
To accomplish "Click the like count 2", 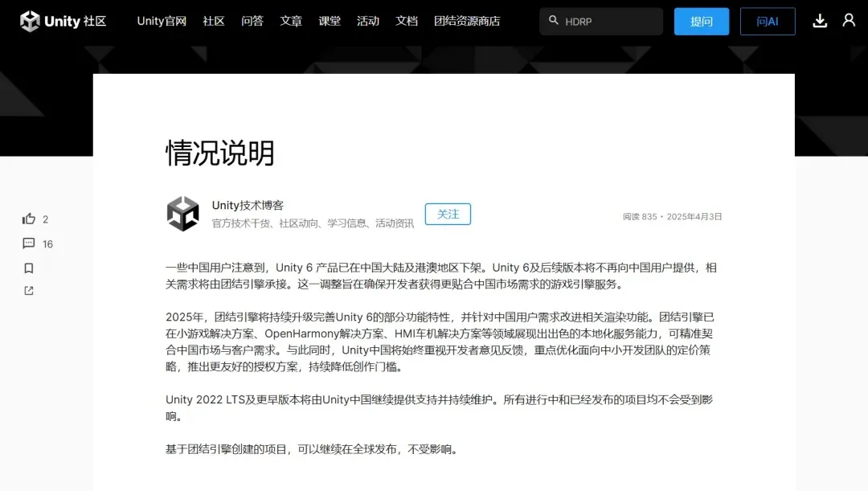I will (45, 219).
